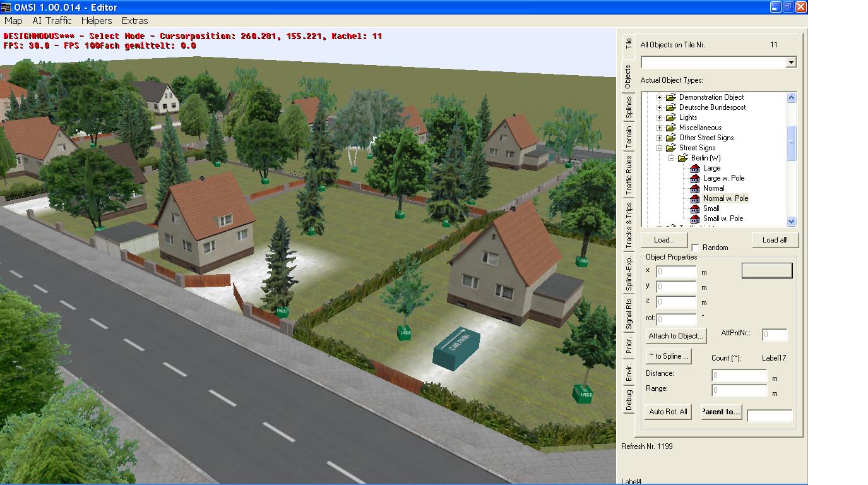Enable the Random checkbox
The width and height of the screenshot is (868, 485).
tap(696, 248)
